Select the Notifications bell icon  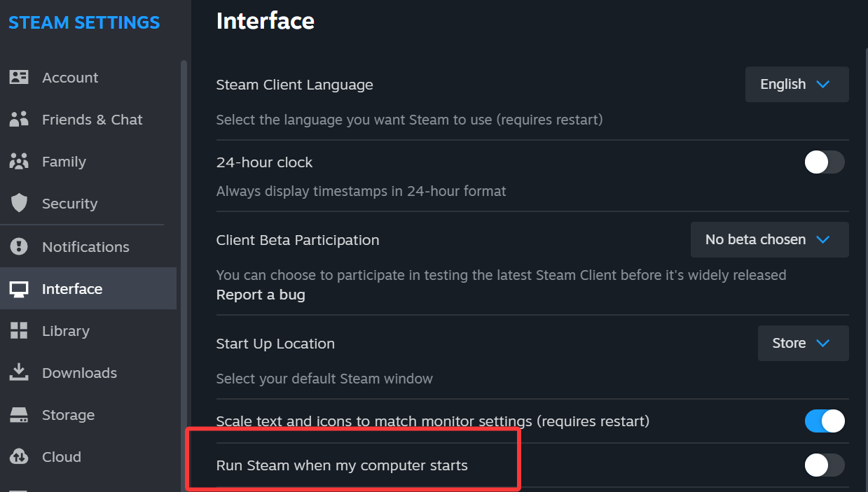coord(20,246)
